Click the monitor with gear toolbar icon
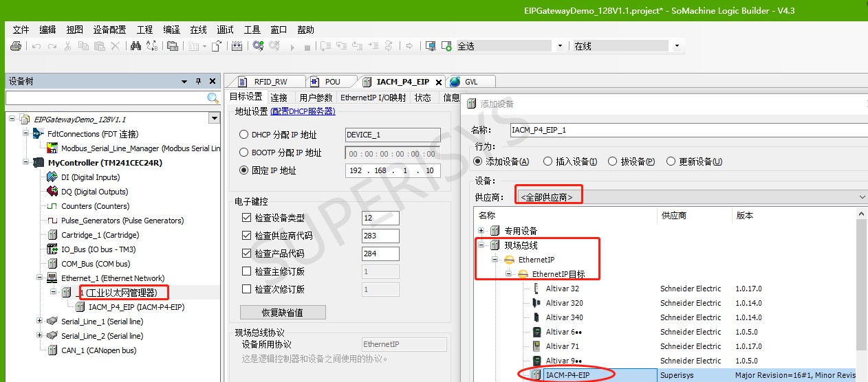The image size is (868, 382). [x=447, y=46]
